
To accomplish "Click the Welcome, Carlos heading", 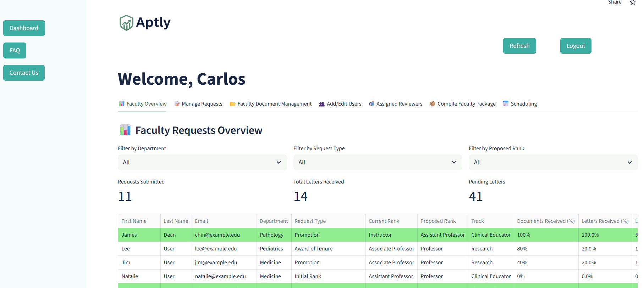I will [182, 79].
